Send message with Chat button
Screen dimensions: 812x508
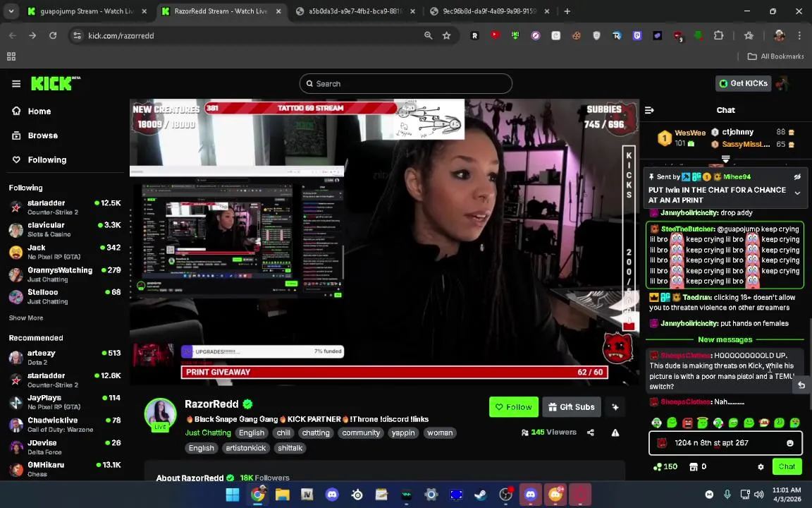point(787,466)
